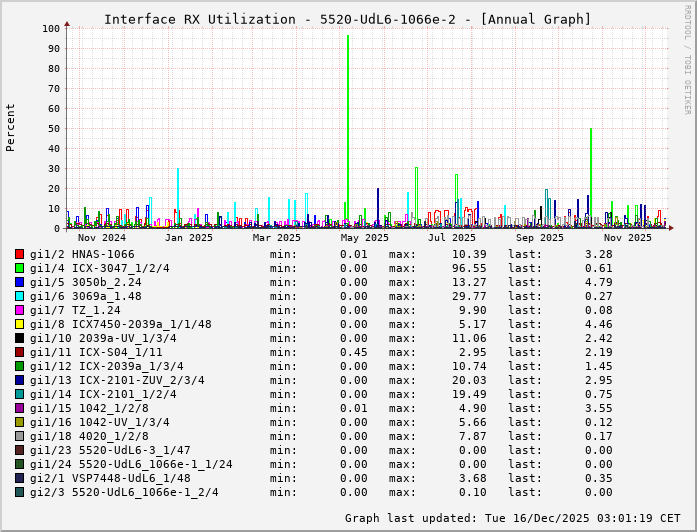Click the magenta swatch for gi1/7 TZ_1.24
This screenshot has height=532, width=697.
click(x=19, y=310)
